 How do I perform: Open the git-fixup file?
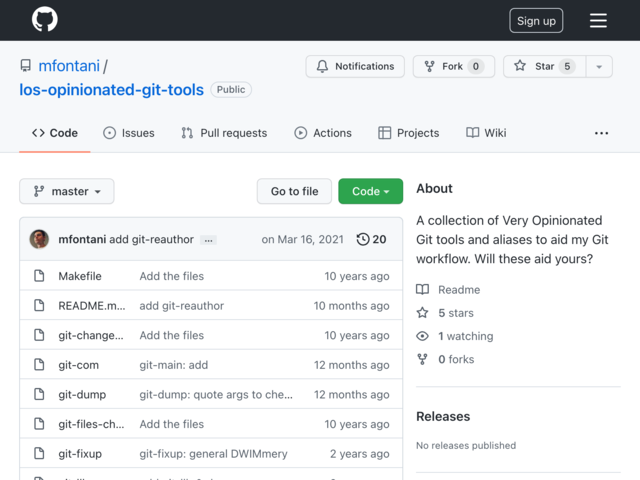80,454
